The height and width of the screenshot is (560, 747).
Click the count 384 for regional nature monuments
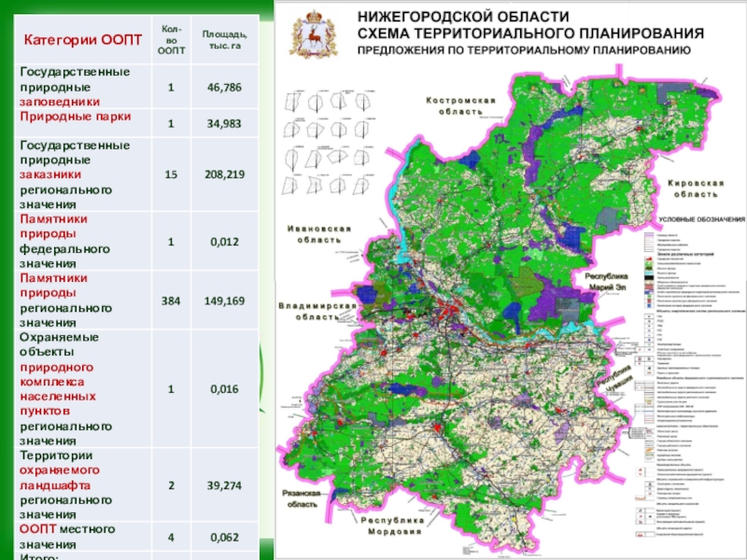tap(171, 301)
